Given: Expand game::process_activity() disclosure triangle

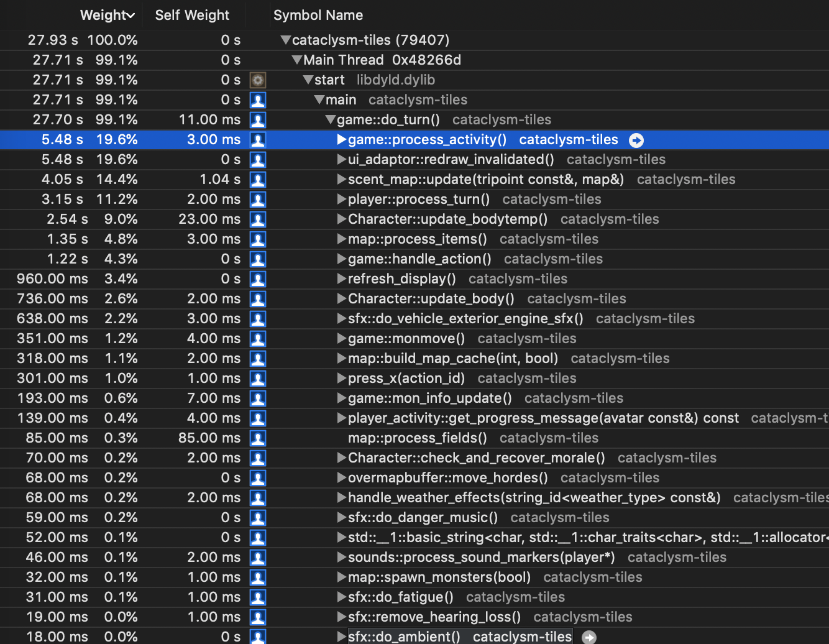Looking at the screenshot, I should [341, 140].
